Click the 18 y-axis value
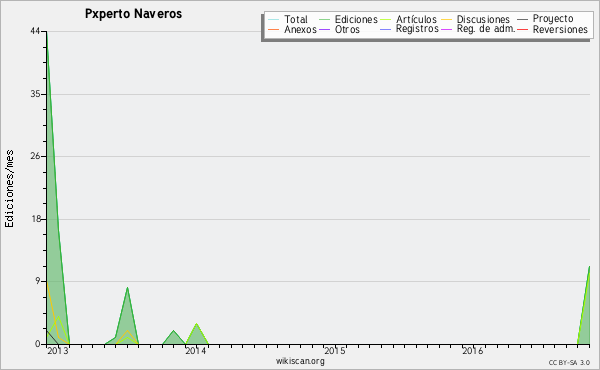 (36, 219)
